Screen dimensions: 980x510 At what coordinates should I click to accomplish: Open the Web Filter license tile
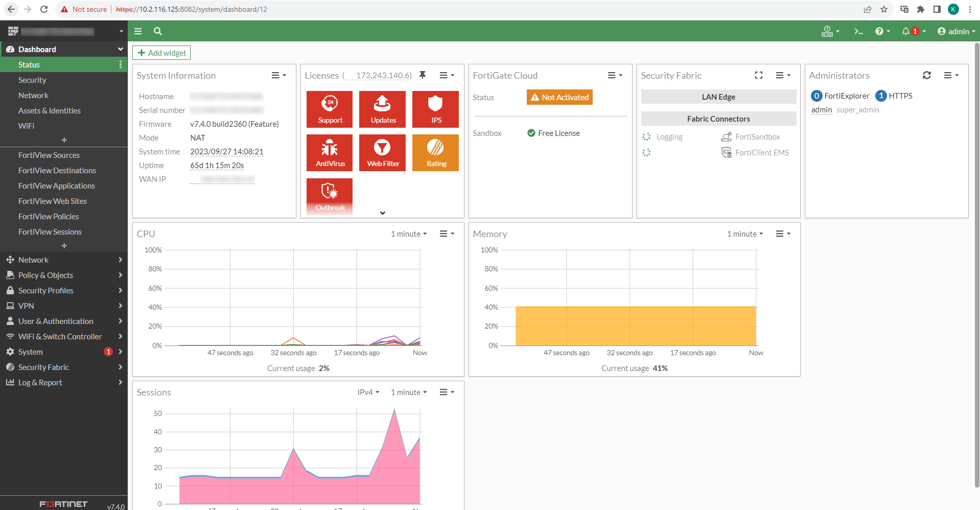click(x=382, y=152)
